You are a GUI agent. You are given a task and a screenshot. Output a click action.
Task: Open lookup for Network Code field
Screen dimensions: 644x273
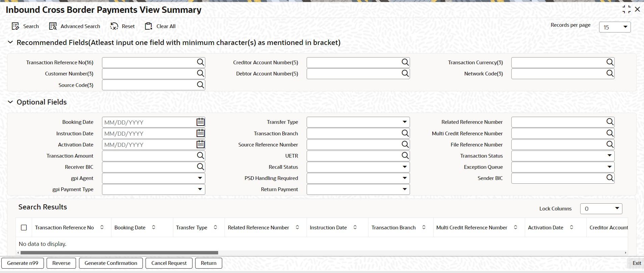tap(610, 73)
